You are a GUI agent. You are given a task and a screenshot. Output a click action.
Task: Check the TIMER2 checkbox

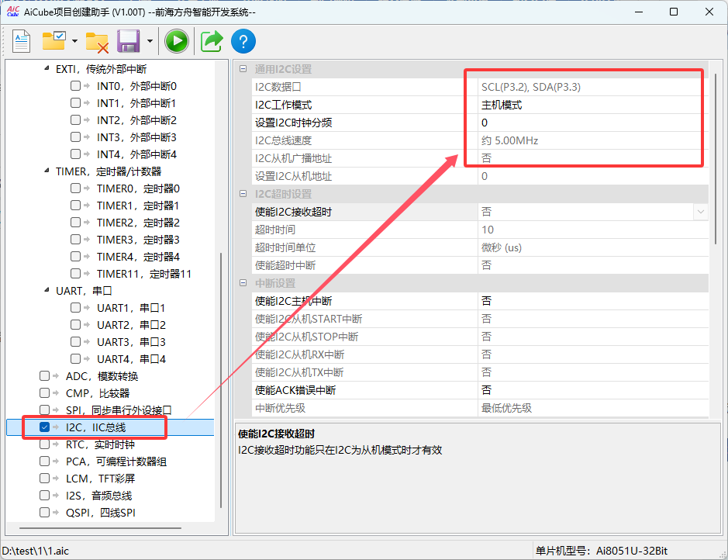pos(75,223)
